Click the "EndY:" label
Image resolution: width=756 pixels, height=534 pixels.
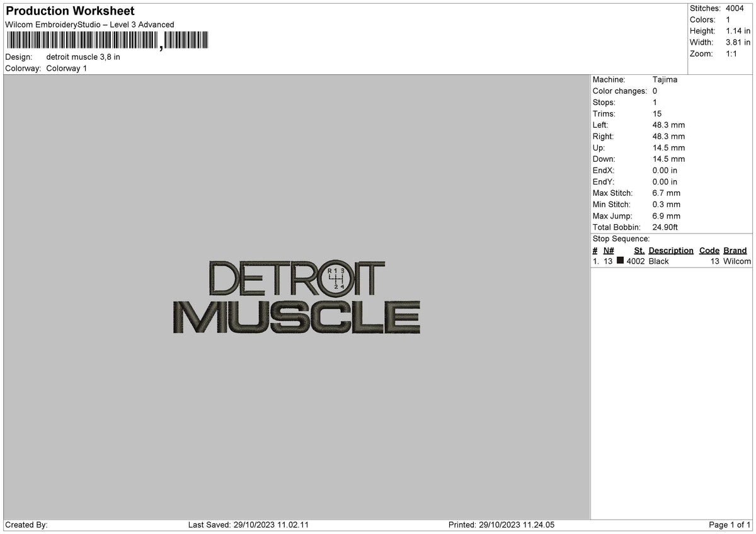point(604,181)
